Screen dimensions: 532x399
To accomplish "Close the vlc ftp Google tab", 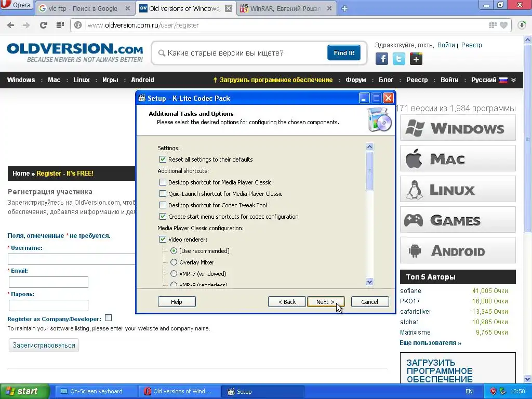I will pos(128,8).
